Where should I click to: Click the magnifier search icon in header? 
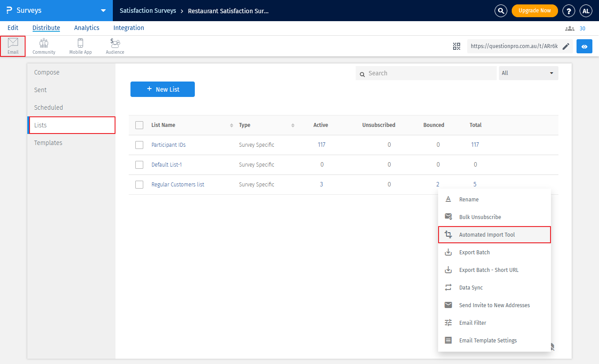click(x=501, y=11)
